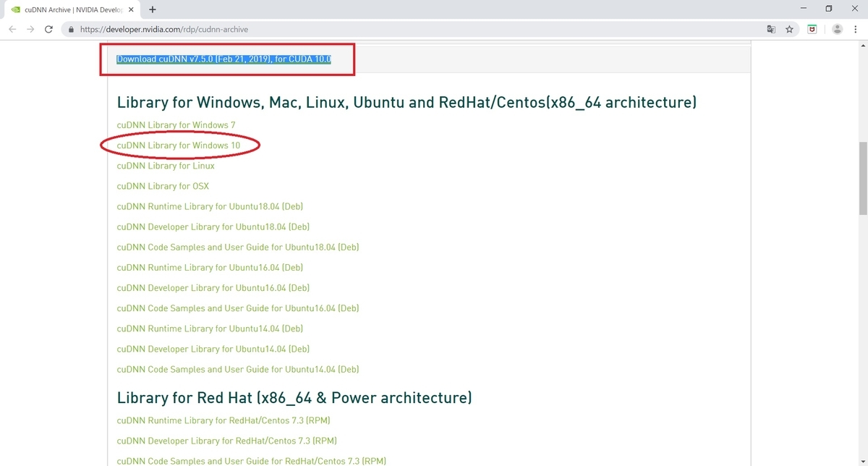868x466 pixels.
Task: Click 'Library for Red Hat' heading text
Action: [294, 397]
